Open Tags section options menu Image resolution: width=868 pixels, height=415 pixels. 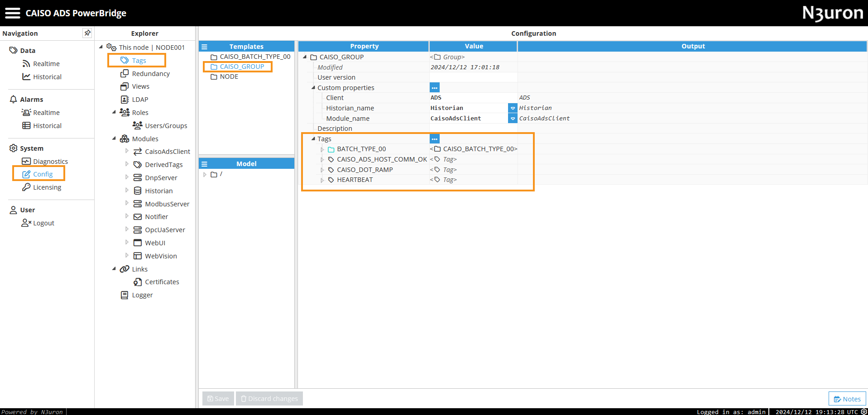point(435,139)
